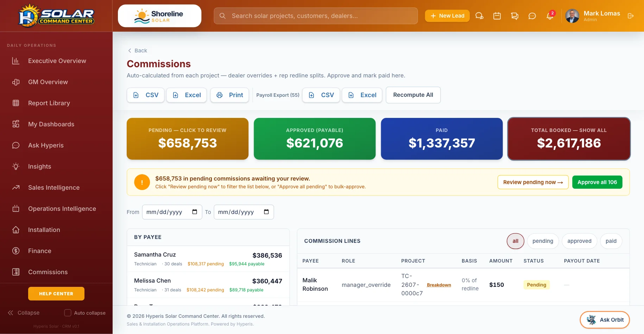Click the New Lead button
Viewport: 644px width, 334px height.
tap(447, 16)
